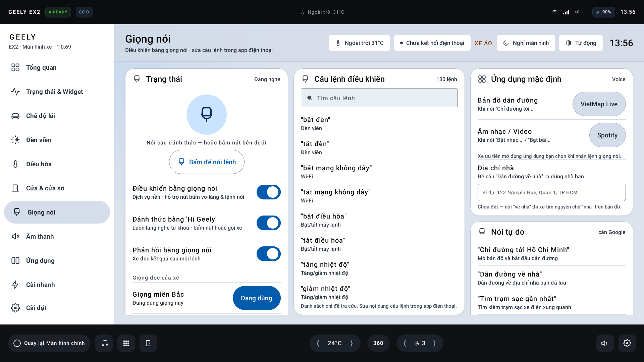Open the 360 camera view
This screenshot has height=362, width=644.
coord(378,343)
